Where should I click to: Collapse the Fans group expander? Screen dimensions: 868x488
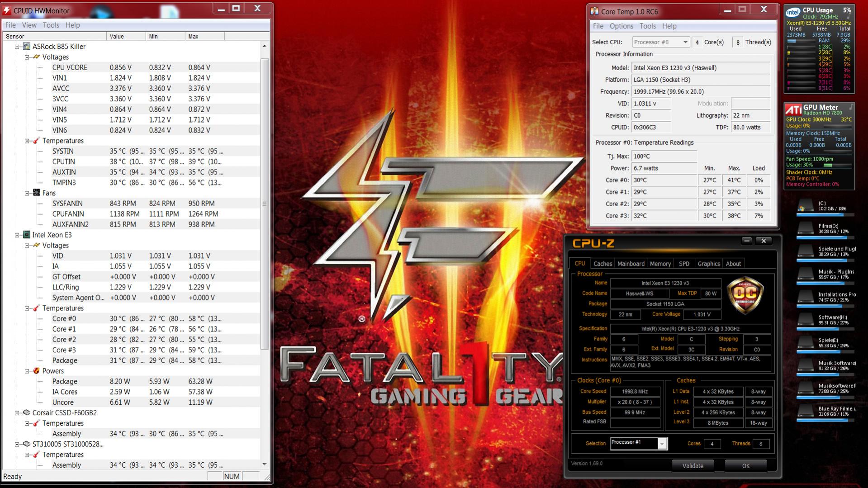tap(27, 193)
